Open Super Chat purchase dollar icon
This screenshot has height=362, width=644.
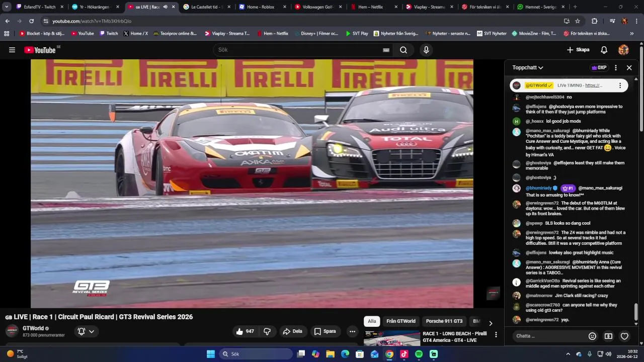click(608, 336)
